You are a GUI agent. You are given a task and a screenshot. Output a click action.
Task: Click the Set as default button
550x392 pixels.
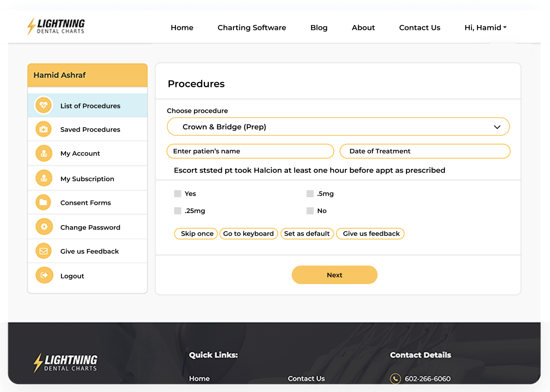307,234
